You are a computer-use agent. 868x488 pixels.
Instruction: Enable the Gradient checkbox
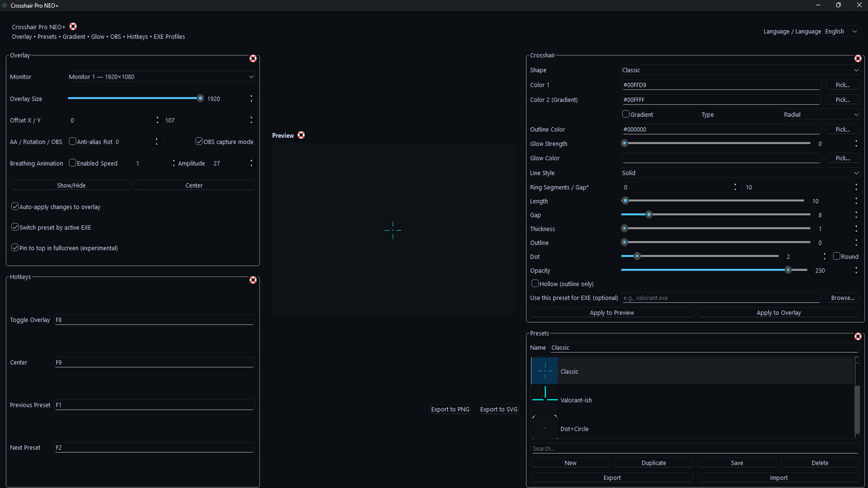(x=626, y=114)
